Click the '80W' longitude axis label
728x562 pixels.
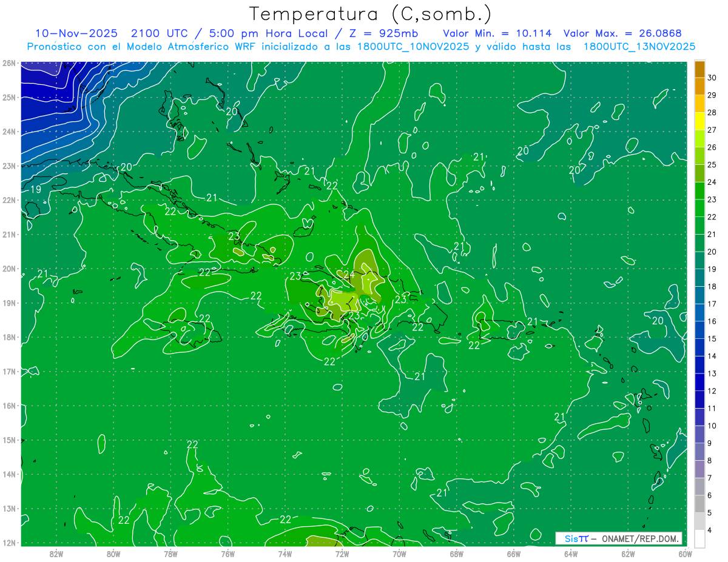click(x=113, y=554)
